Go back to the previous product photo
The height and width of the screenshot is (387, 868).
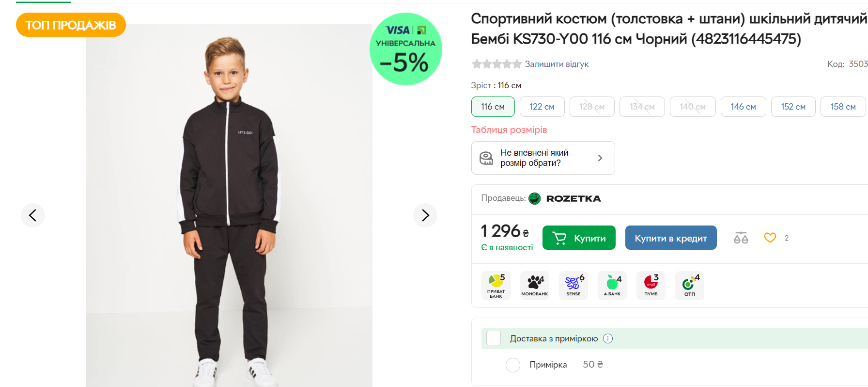(x=33, y=215)
